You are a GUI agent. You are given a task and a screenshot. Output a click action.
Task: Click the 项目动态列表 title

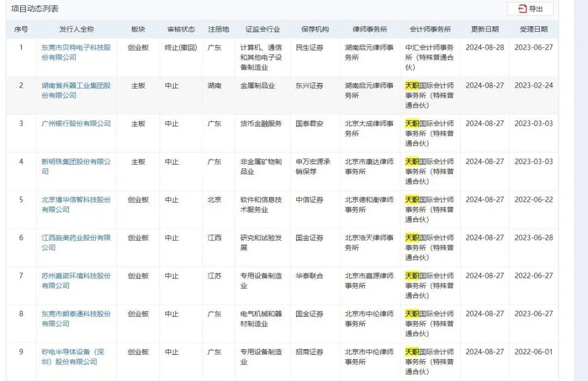pos(35,9)
